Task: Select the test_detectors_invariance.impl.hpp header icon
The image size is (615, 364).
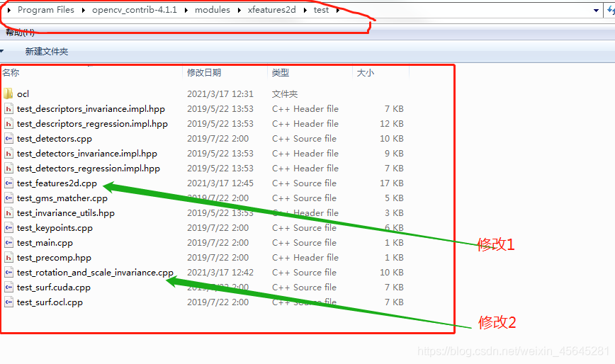Action: [x=9, y=153]
